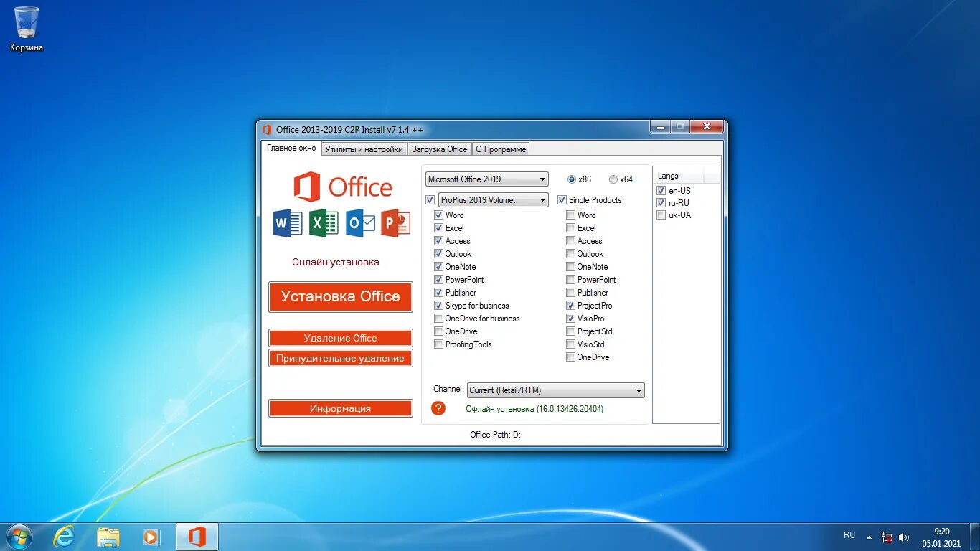Uncheck Publisher in the ProPlus list

(x=438, y=293)
